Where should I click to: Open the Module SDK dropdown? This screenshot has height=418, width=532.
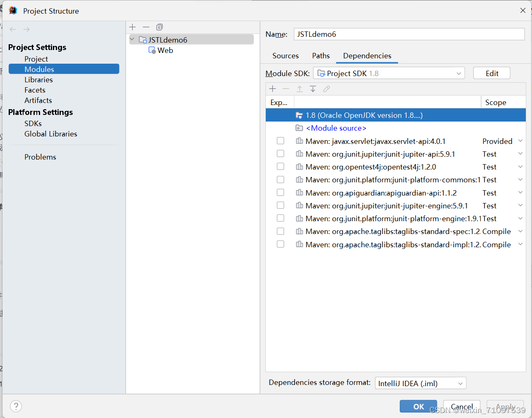(458, 73)
